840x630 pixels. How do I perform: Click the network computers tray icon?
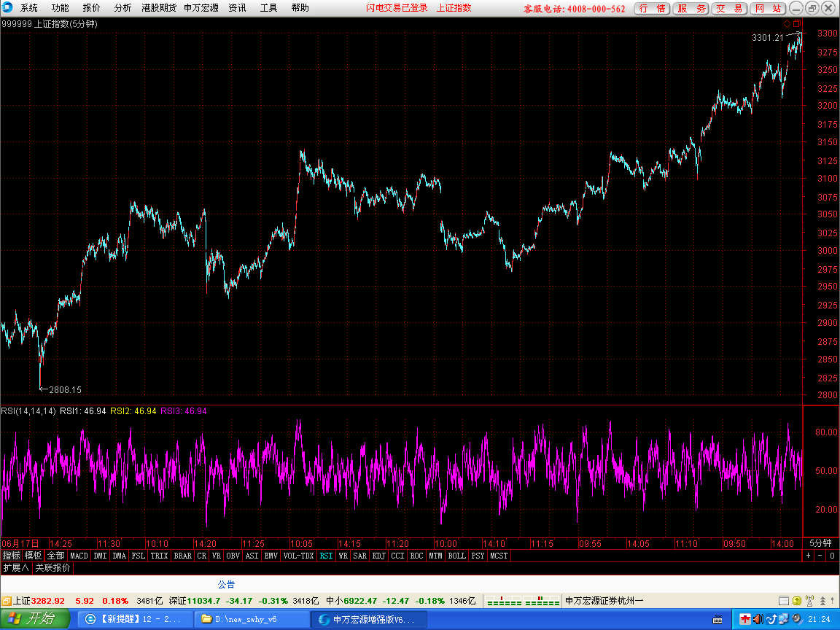784,619
